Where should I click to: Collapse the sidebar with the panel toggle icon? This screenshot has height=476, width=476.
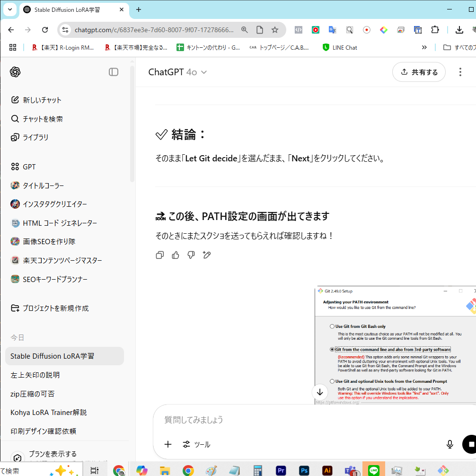point(114,72)
